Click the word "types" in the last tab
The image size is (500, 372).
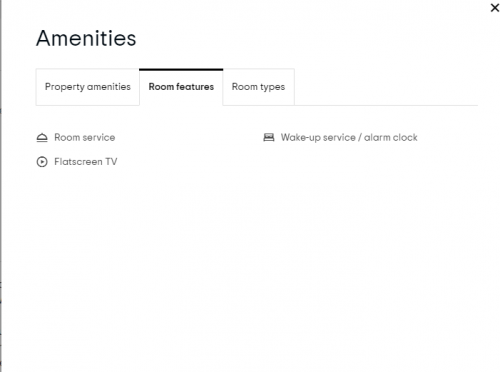point(272,87)
